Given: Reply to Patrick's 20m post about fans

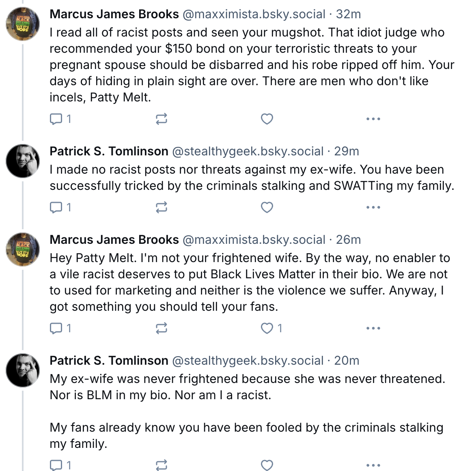Looking at the screenshot, I should pyautogui.click(x=56, y=465).
